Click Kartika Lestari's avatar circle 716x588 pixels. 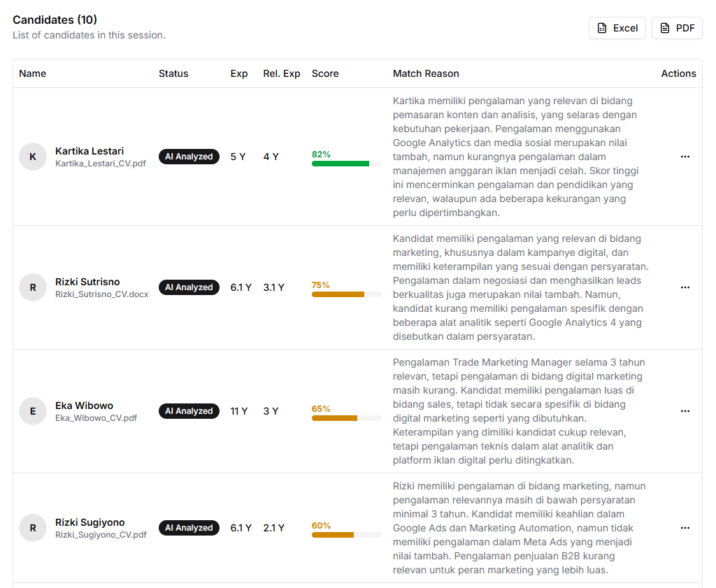tap(32, 157)
